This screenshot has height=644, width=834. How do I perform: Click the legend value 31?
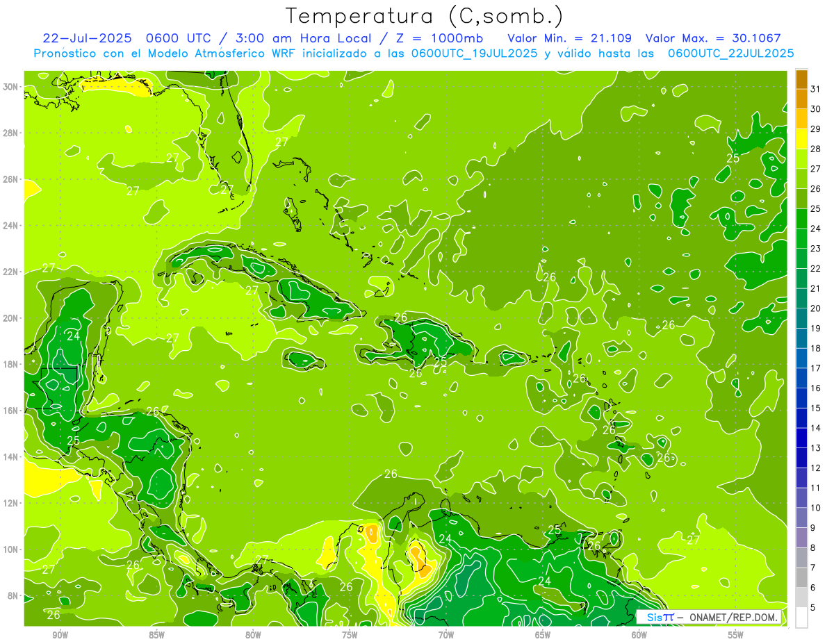(815, 89)
